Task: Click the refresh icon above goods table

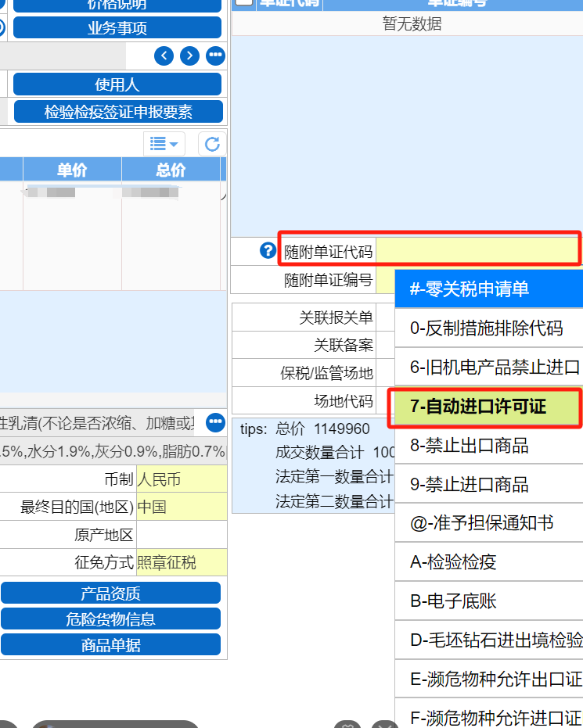Action: pos(212,144)
